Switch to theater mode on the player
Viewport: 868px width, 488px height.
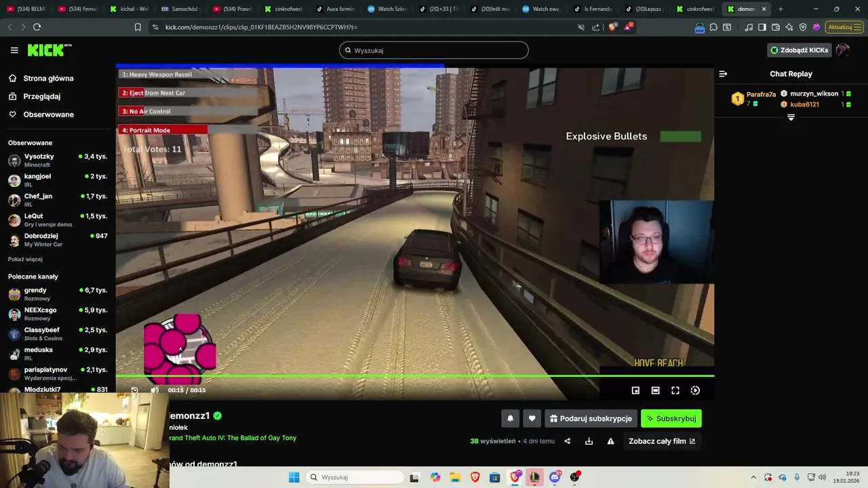(655, 390)
